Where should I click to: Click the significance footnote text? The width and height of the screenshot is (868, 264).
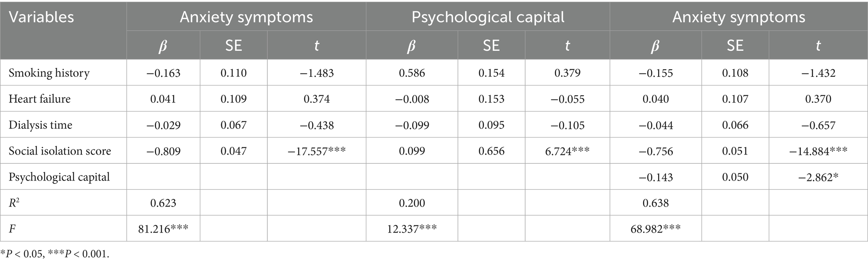coord(55,254)
